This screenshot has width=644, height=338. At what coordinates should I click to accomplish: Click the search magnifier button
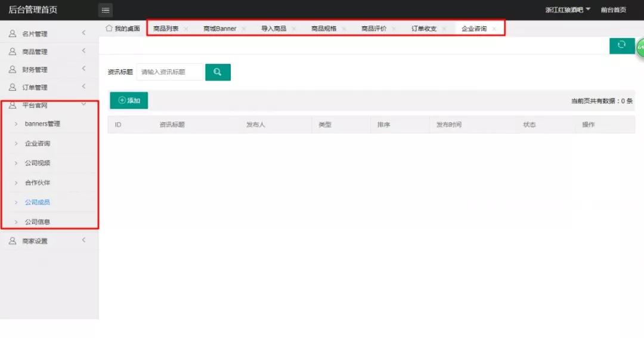[218, 72]
